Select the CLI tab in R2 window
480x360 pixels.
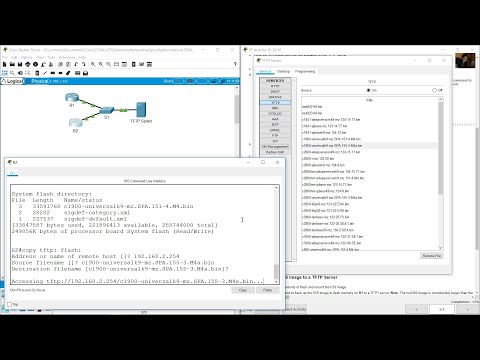[x=13, y=173]
